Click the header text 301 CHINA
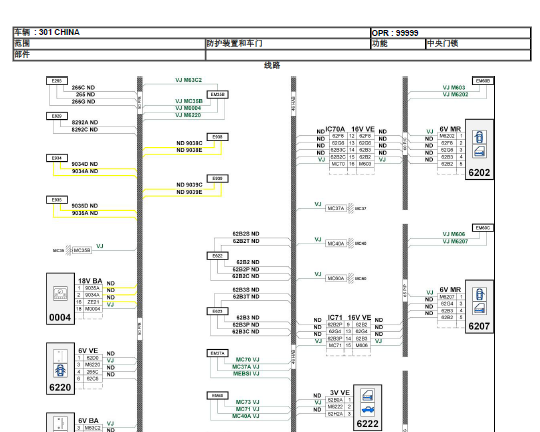Viewport: 540px width, 432px height. (x=59, y=32)
